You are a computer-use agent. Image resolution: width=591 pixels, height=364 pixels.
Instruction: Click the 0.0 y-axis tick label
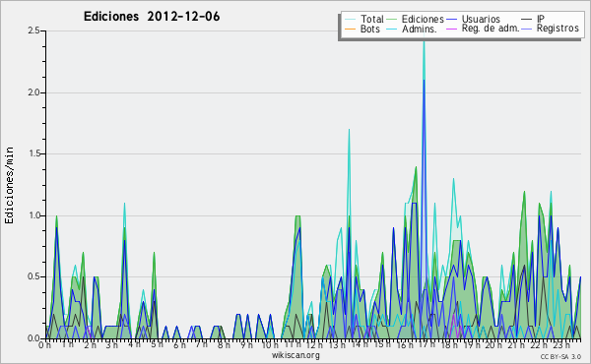tap(33, 338)
